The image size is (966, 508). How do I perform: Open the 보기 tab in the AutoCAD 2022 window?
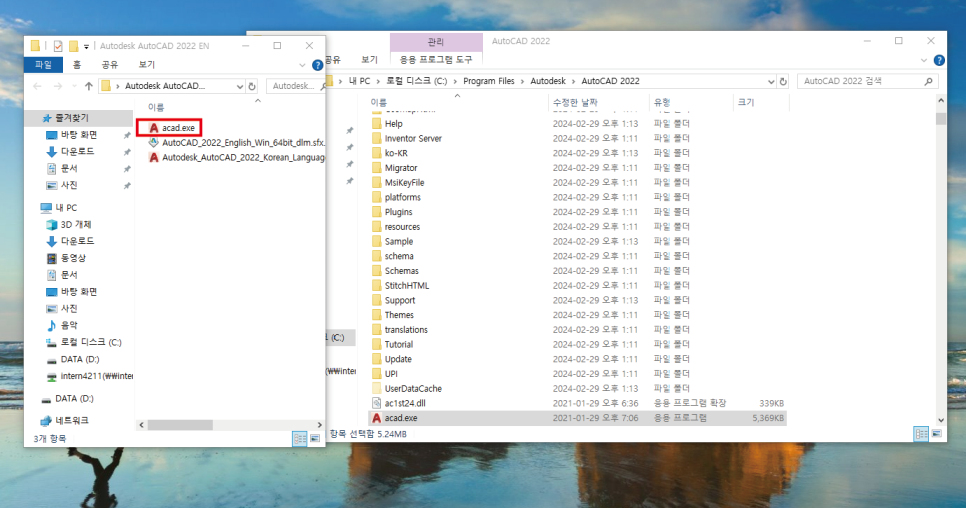369,60
